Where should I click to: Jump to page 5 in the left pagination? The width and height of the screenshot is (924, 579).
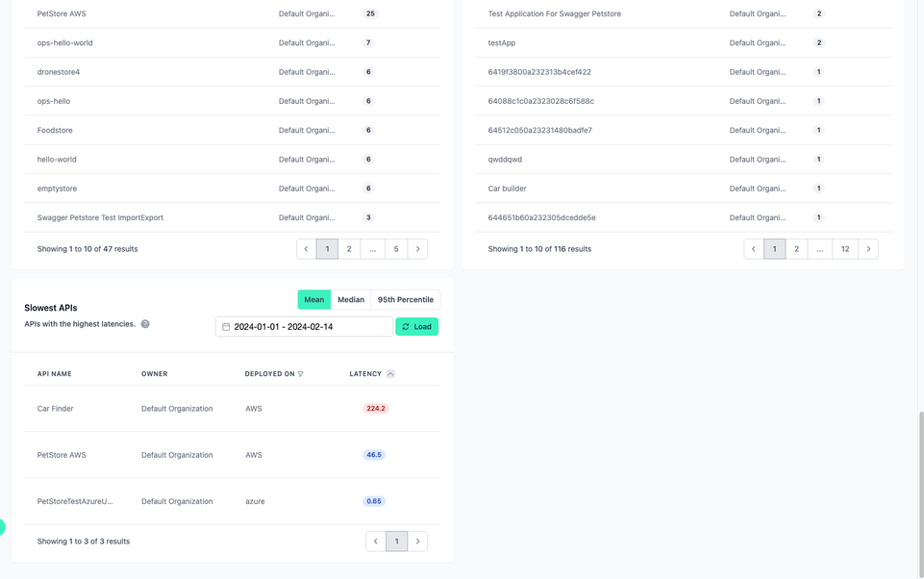click(395, 248)
